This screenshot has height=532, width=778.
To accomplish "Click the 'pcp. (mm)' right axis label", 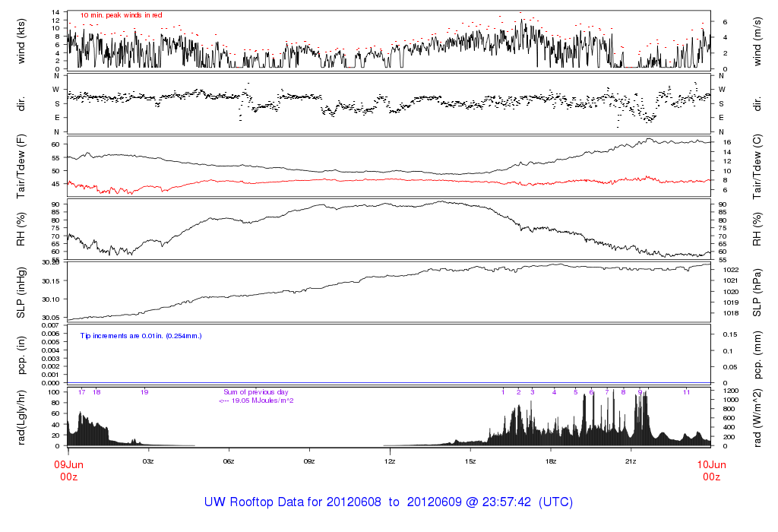I will point(757,353).
